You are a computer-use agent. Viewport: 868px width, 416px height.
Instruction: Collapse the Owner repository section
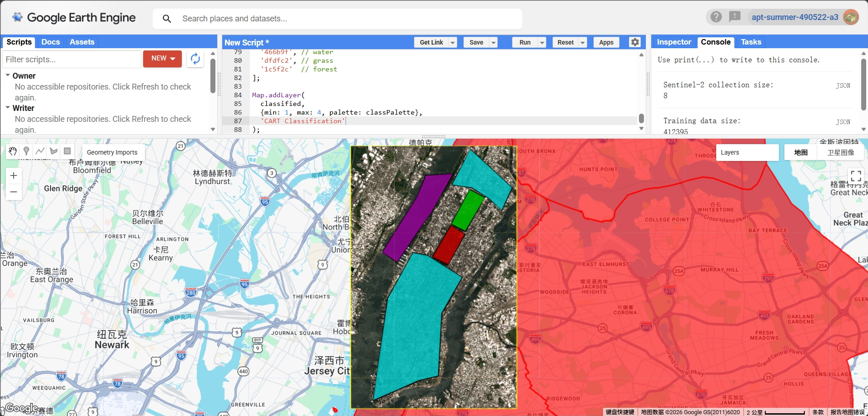(8, 75)
